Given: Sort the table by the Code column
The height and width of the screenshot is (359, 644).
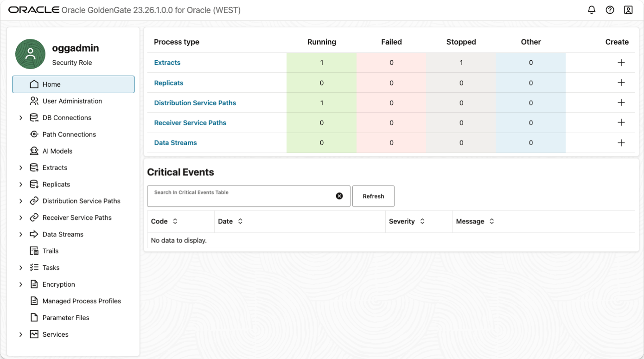Looking at the screenshot, I should [175, 221].
